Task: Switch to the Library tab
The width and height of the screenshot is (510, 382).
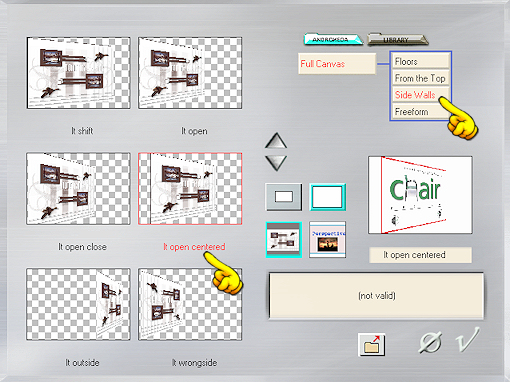Action: (397, 39)
